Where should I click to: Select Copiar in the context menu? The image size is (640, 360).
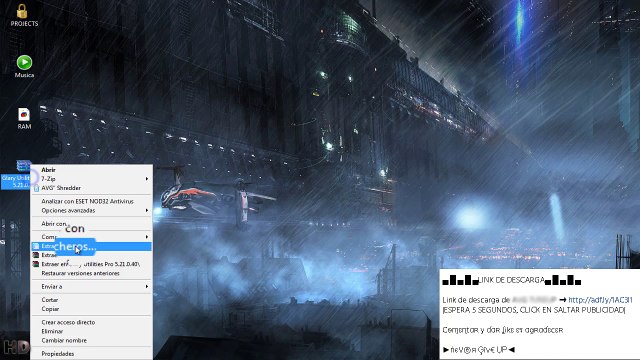[x=50, y=309]
